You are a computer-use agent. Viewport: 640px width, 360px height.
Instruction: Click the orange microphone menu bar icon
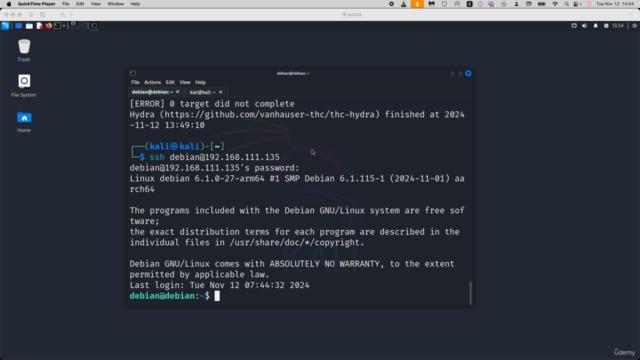[417, 4]
